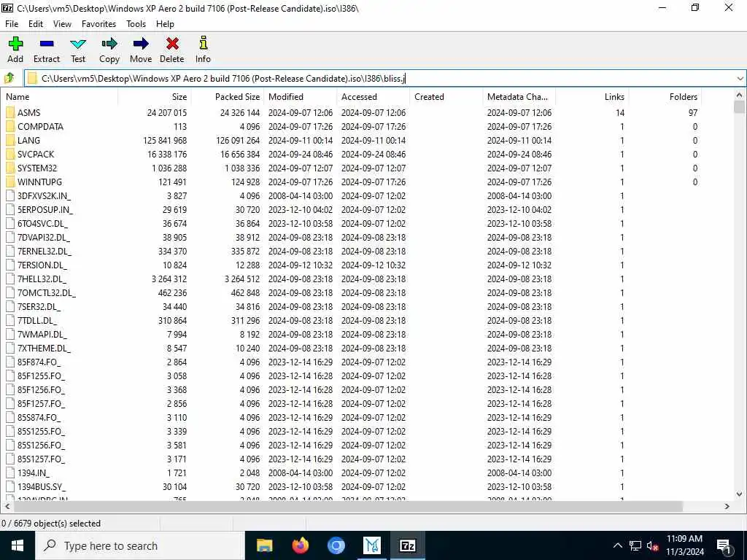
Task: Sort by Links column header
Action: pyautogui.click(x=592, y=97)
